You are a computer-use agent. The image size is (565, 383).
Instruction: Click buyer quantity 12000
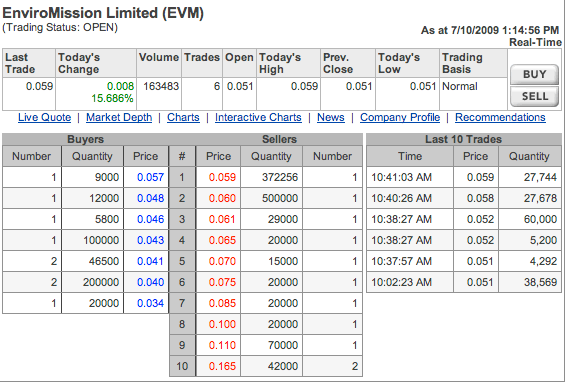[x=104, y=198]
